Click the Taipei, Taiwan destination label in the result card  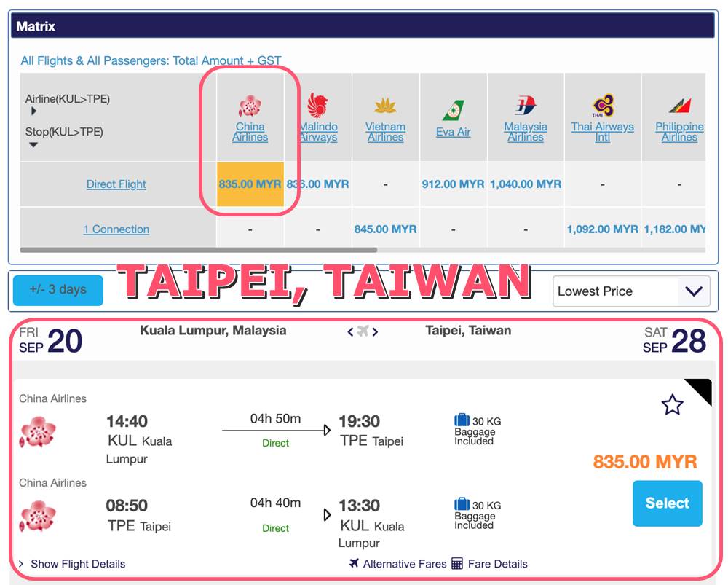(468, 330)
